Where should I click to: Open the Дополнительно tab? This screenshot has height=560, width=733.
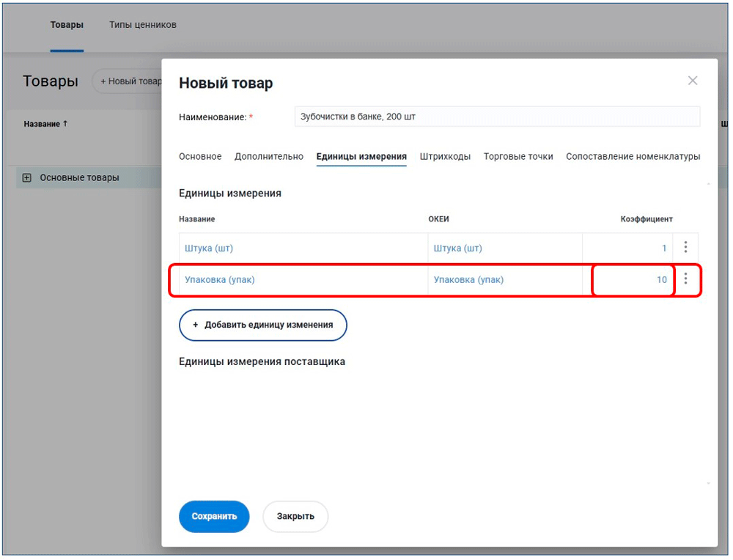(x=268, y=156)
